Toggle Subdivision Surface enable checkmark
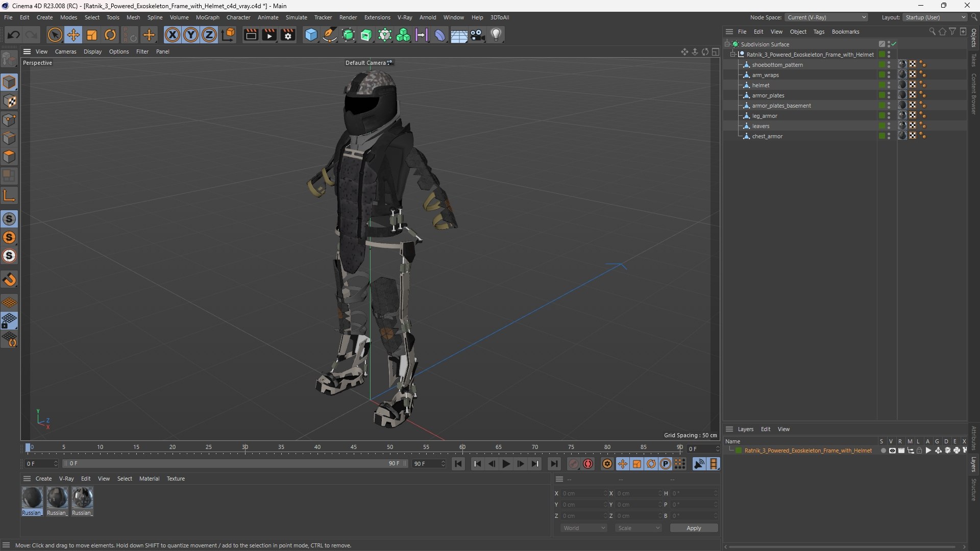 coord(894,44)
